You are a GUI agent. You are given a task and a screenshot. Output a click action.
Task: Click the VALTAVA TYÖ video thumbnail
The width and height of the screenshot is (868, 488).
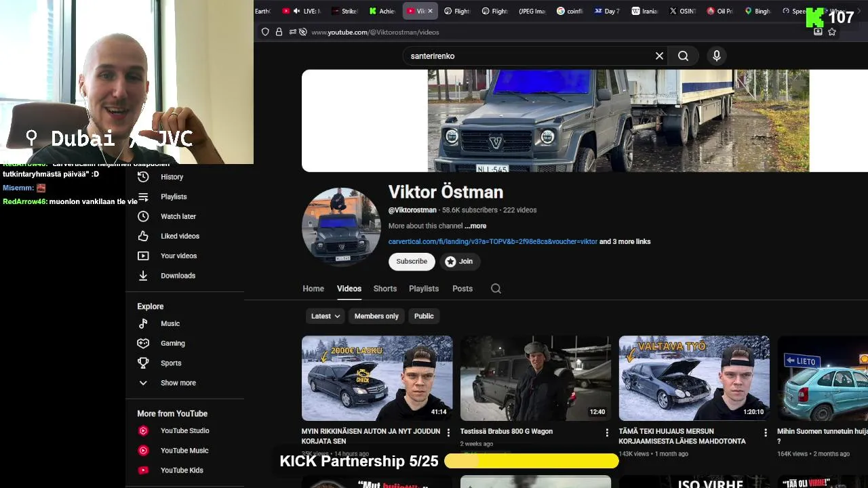coord(694,378)
